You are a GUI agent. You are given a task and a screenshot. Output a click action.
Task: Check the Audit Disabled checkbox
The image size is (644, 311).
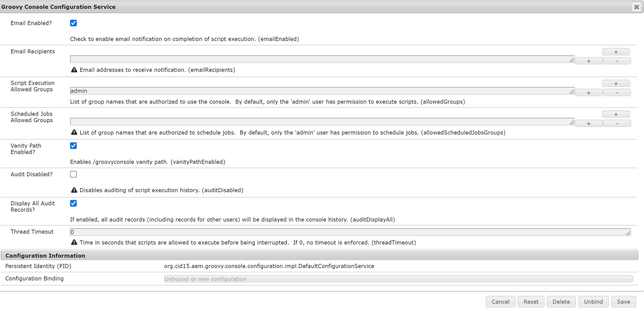tap(73, 174)
